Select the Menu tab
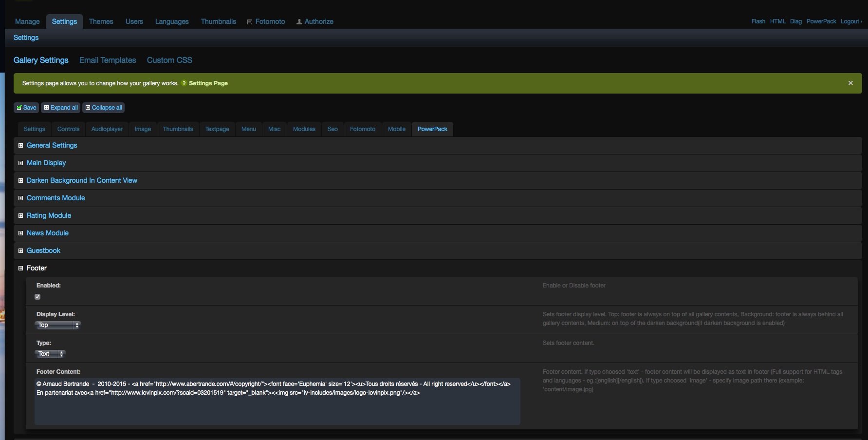 248,129
